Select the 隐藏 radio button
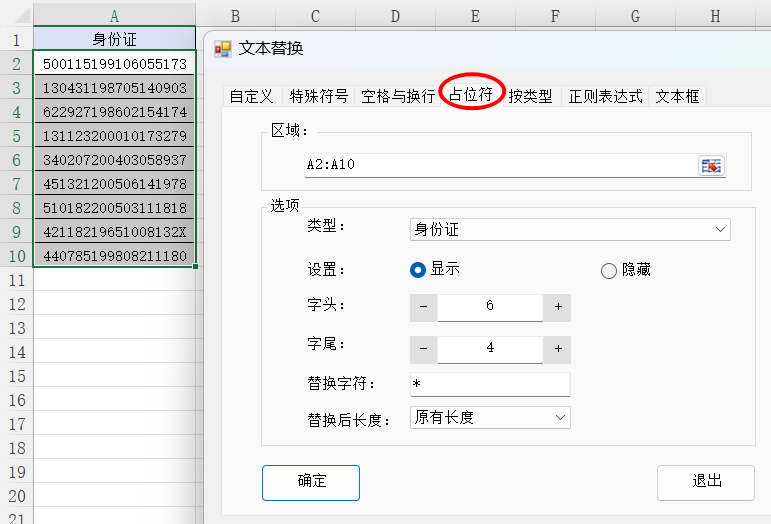 click(608, 271)
